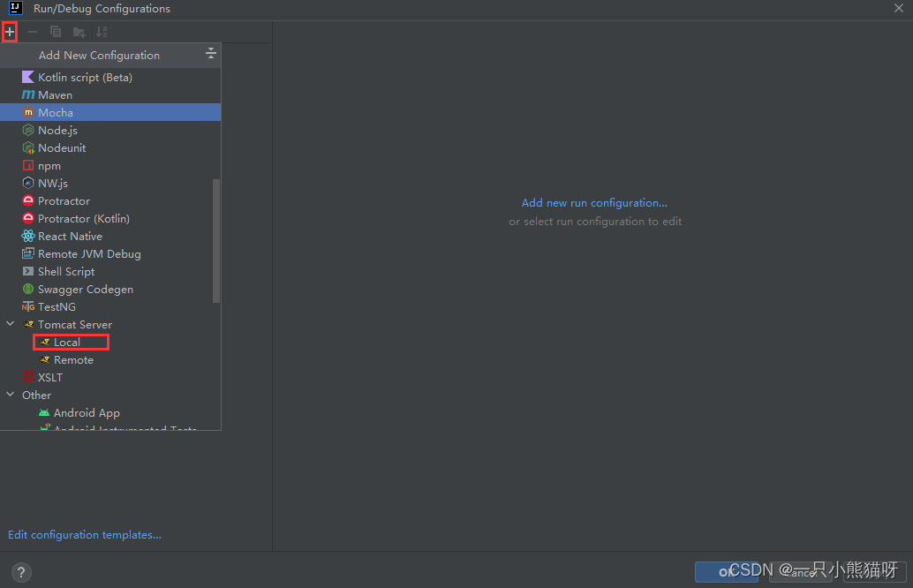Viewport: 913px width, 588px height.
Task: Select Tomcat Server Remote configuration
Action: click(x=110, y=360)
